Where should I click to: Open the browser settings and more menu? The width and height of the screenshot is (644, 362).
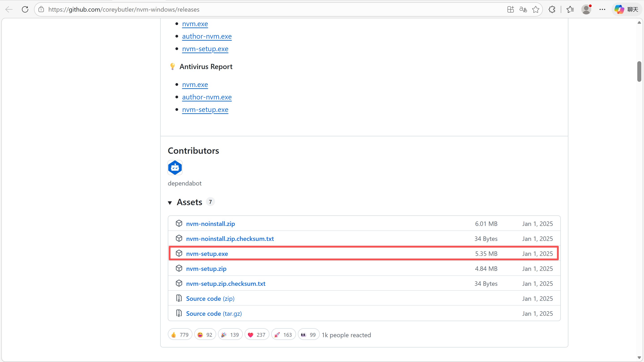(x=602, y=9)
